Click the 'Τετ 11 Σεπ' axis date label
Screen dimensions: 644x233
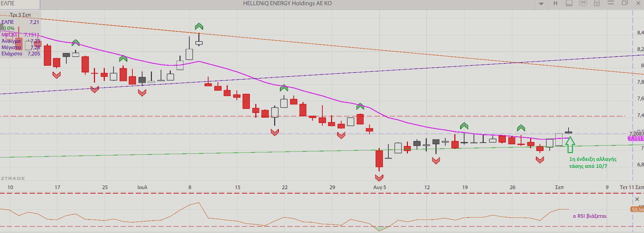click(x=632, y=187)
